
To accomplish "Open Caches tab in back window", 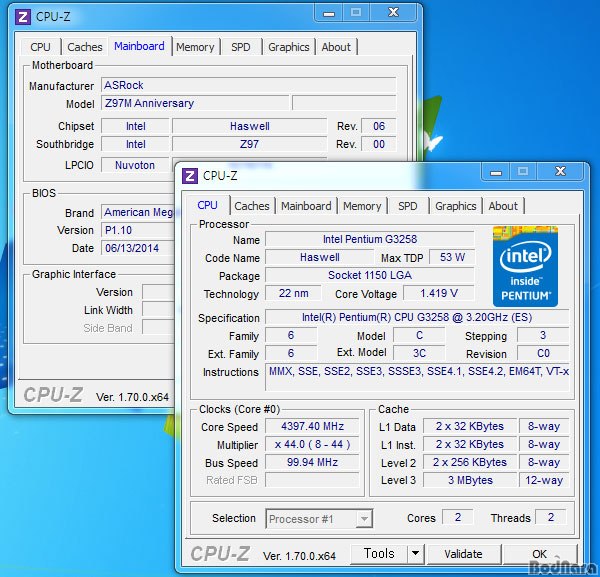I will tap(85, 47).
